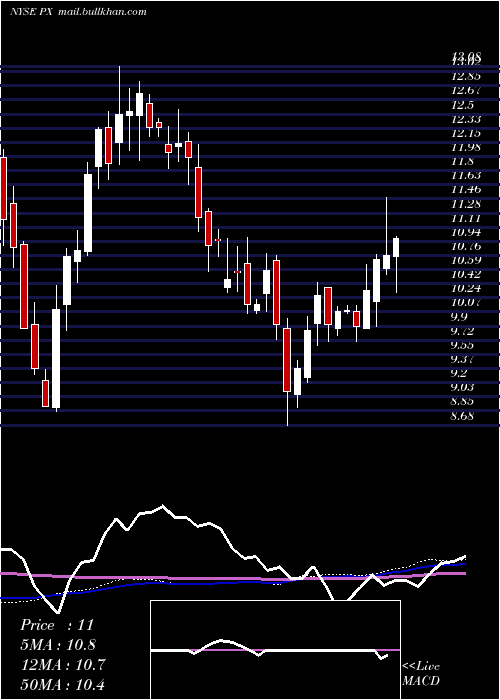Screen dimensions: 500x700
Task: Click the 10.07 price axis label
Action: (466, 303)
